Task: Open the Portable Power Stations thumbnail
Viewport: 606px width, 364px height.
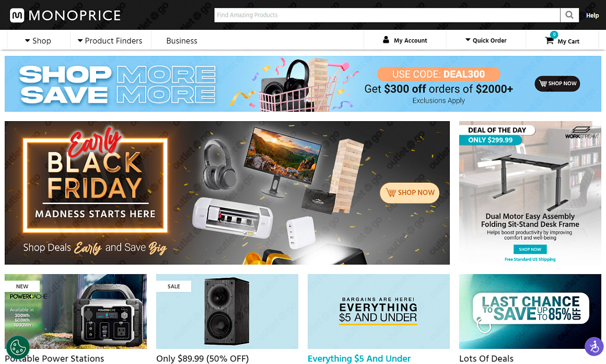Action: point(76,311)
